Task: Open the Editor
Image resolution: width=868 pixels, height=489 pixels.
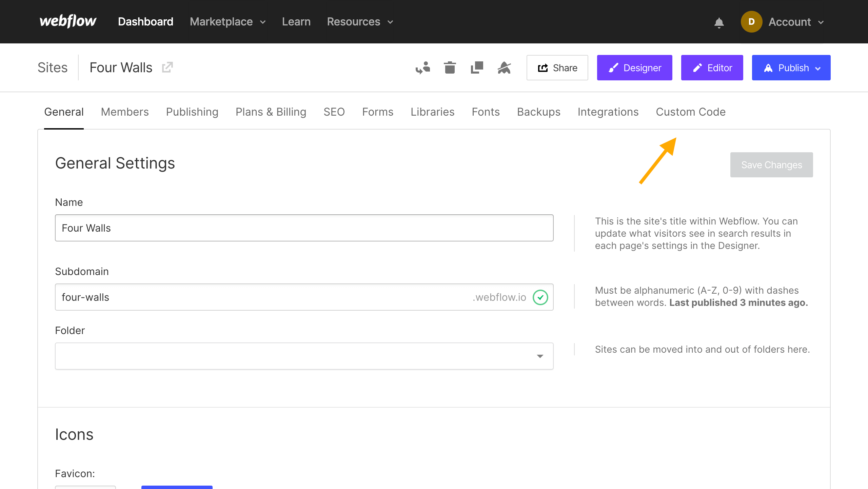Action: coord(712,67)
